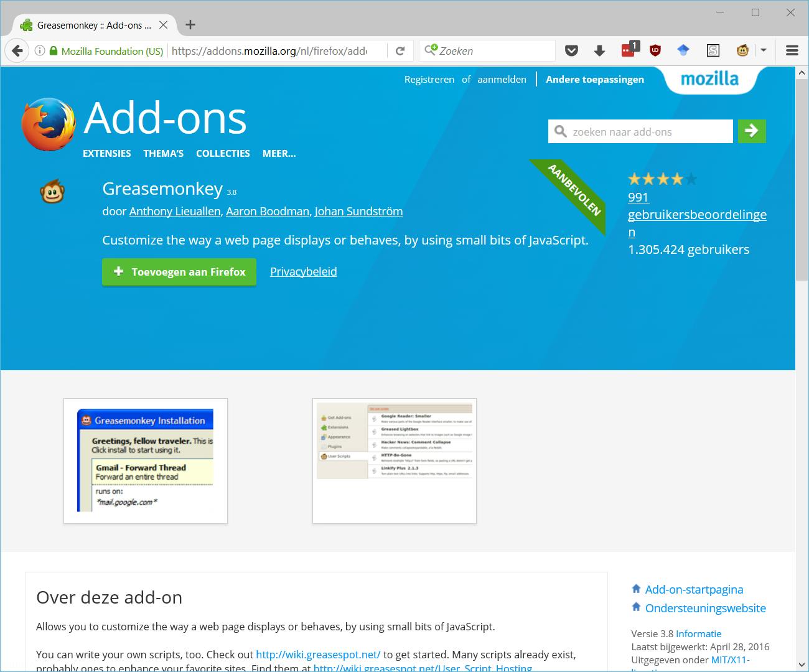
Task: Close the Greasemonkey Add-ons tab
Action: (163, 25)
